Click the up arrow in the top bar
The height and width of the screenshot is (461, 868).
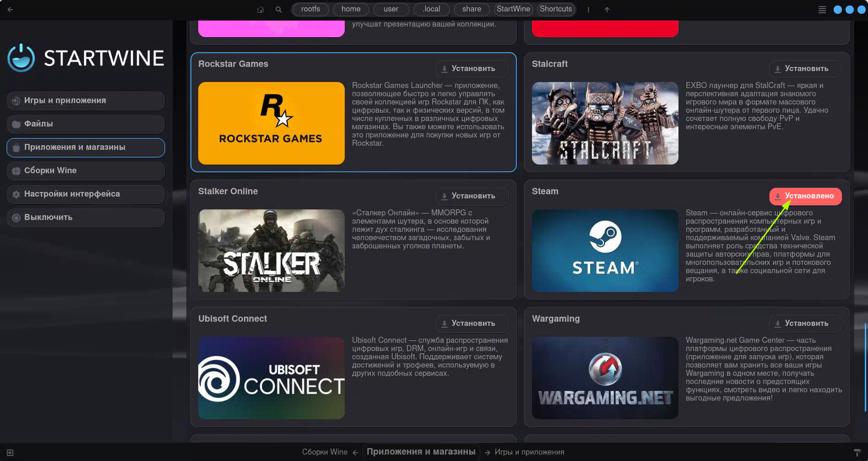click(x=607, y=9)
